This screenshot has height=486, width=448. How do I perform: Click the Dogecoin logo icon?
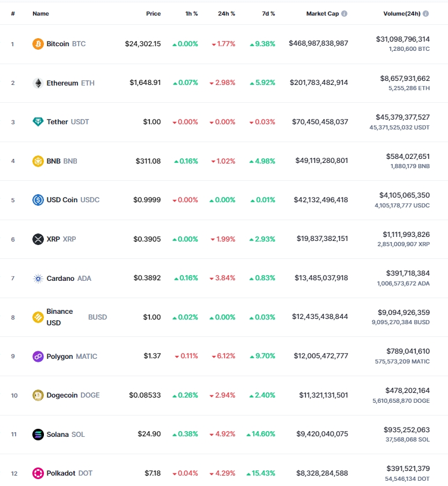pyautogui.click(x=38, y=395)
